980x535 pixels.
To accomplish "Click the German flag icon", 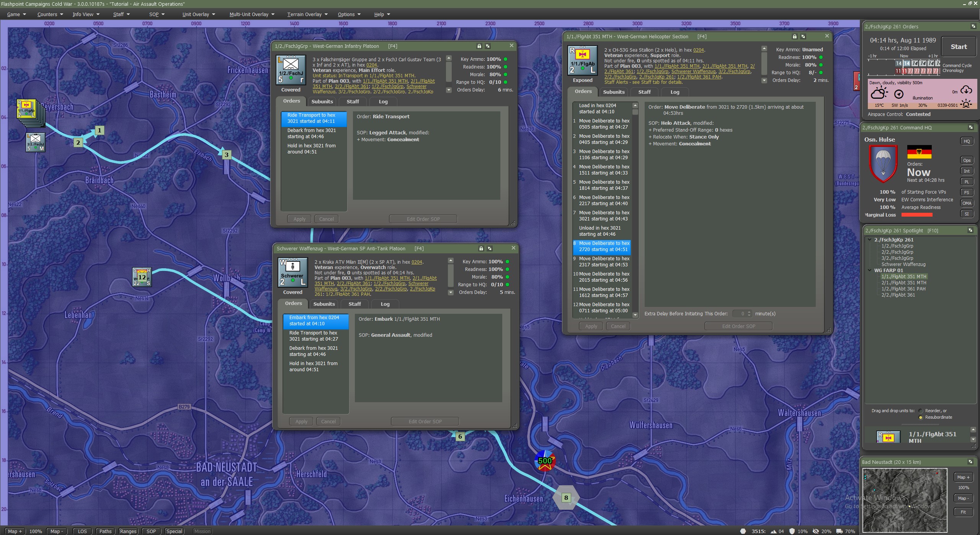I will pos(919,152).
